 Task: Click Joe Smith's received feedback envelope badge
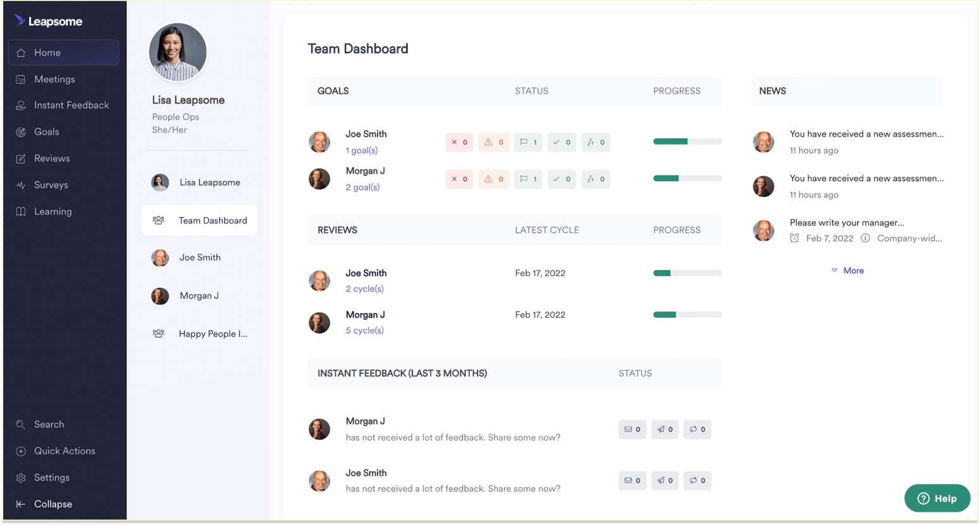point(632,480)
